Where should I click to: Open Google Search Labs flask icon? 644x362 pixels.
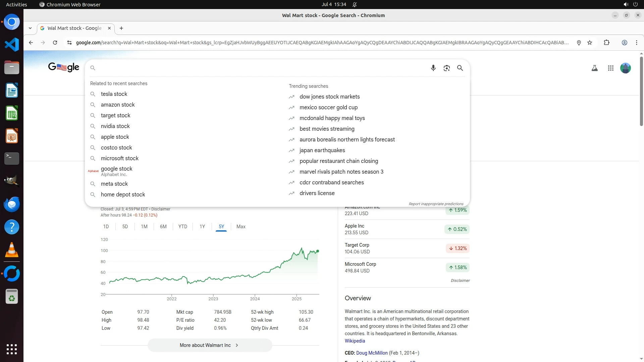(594, 68)
